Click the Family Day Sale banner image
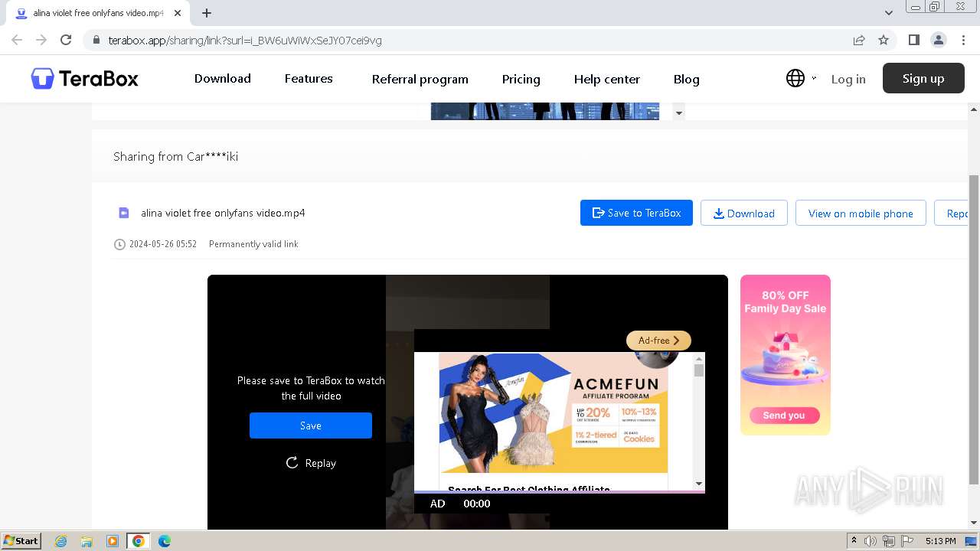The height and width of the screenshot is (551, 980). coord(786,355)
